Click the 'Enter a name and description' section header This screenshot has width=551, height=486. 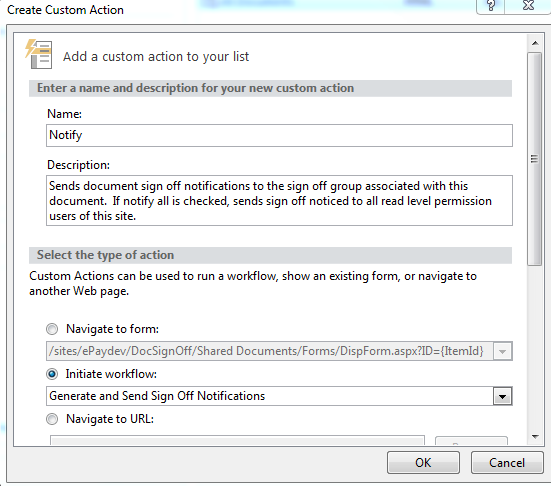coord(270,88)
